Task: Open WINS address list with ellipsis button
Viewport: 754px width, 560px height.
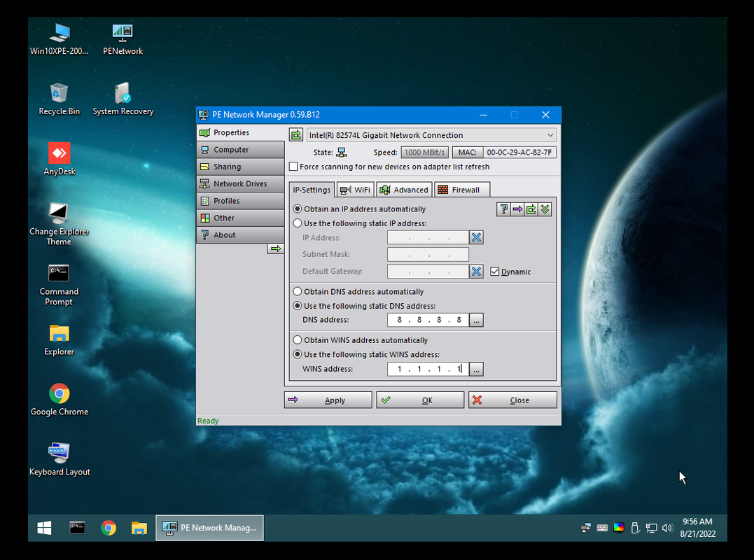Action: pyautogui.click(x=476, y=369)
